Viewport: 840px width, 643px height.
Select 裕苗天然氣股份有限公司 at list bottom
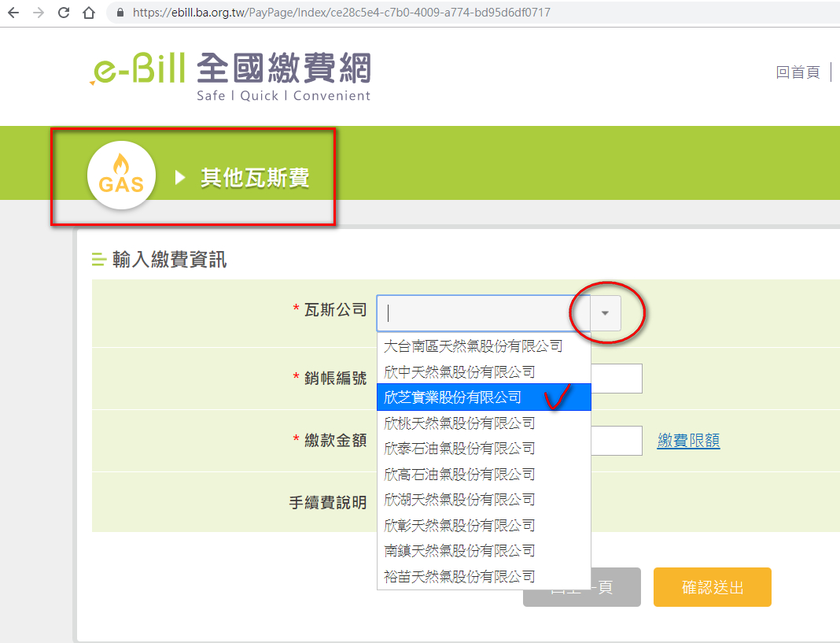tap(459, 576)
